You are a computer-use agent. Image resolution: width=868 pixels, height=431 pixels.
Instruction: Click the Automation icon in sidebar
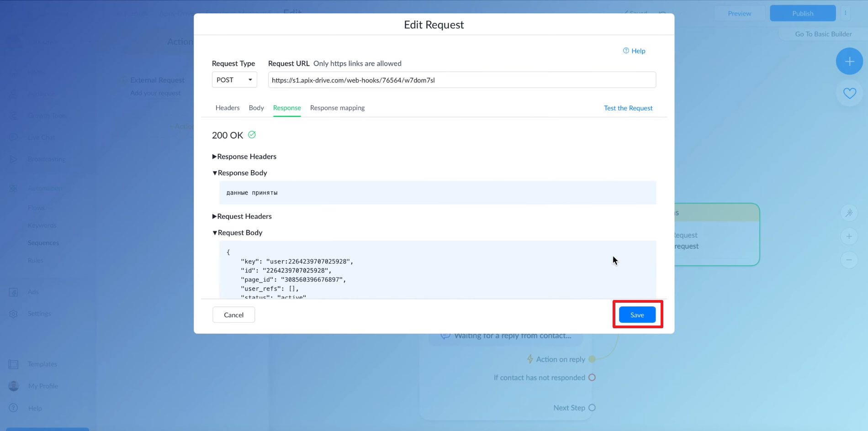pos(13,189)
